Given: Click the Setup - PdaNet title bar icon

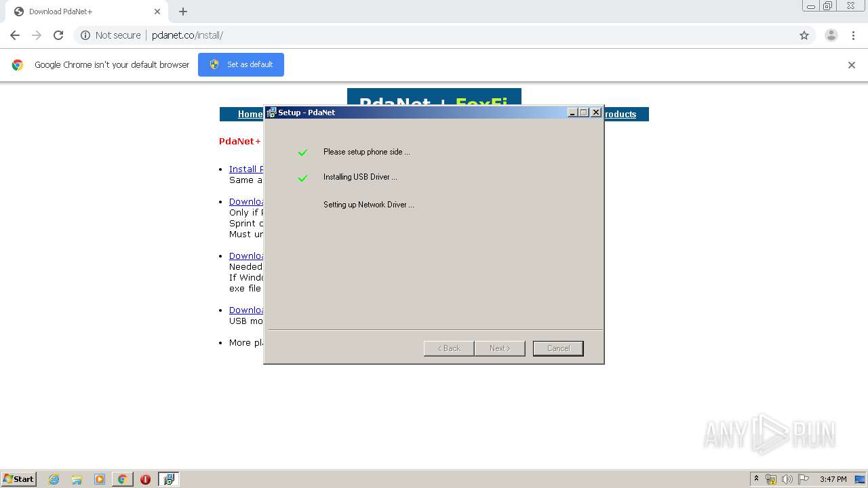Looking at the screenshot, I should tap(271, 113).
